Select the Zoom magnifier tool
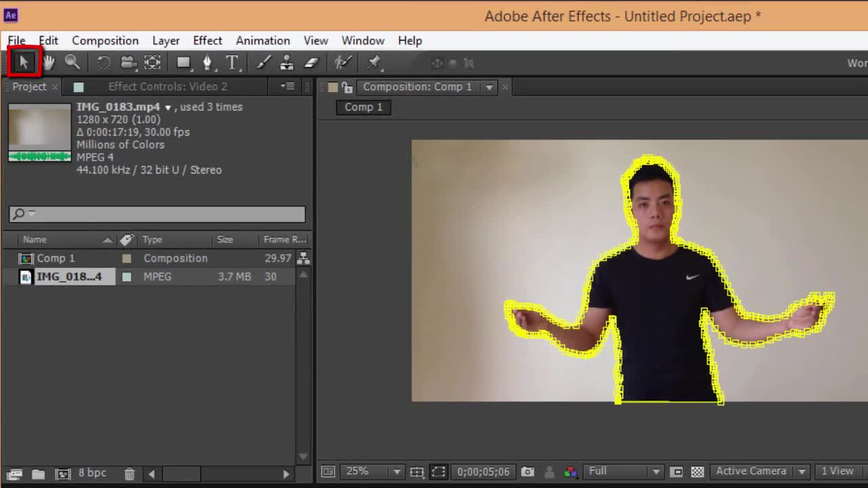Screen dimensions: 868x488 (72, 62)
